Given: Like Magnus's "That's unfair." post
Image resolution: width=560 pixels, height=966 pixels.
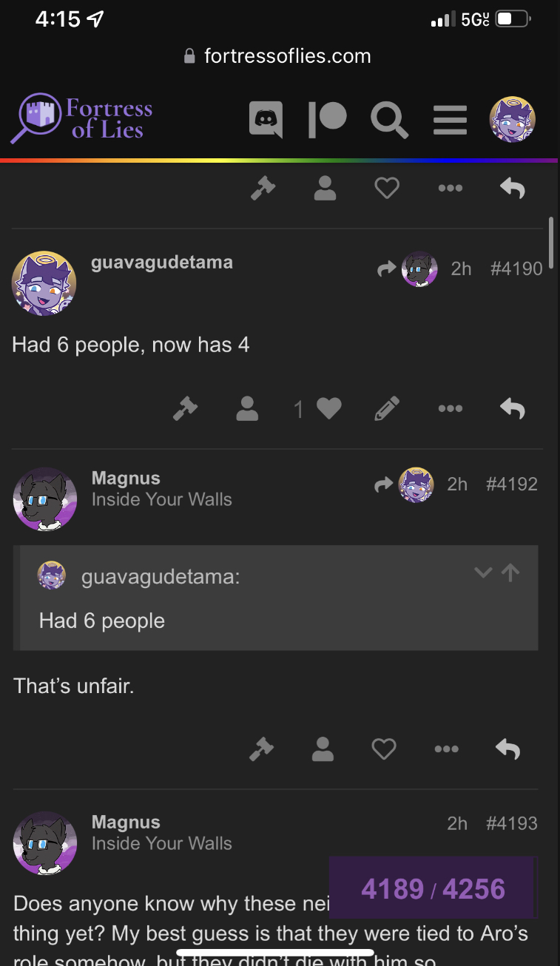Looking at the screenshot, I should click(x=384, y=749).
